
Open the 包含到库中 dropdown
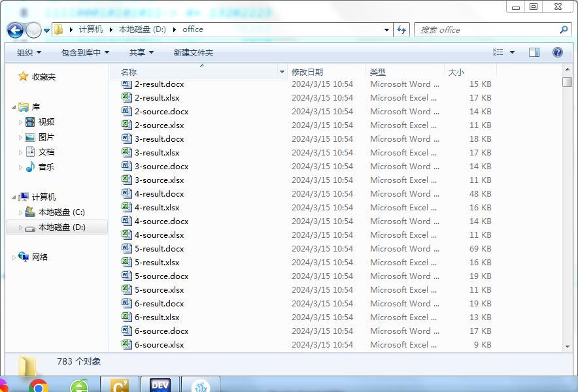[x=85, y=52]
